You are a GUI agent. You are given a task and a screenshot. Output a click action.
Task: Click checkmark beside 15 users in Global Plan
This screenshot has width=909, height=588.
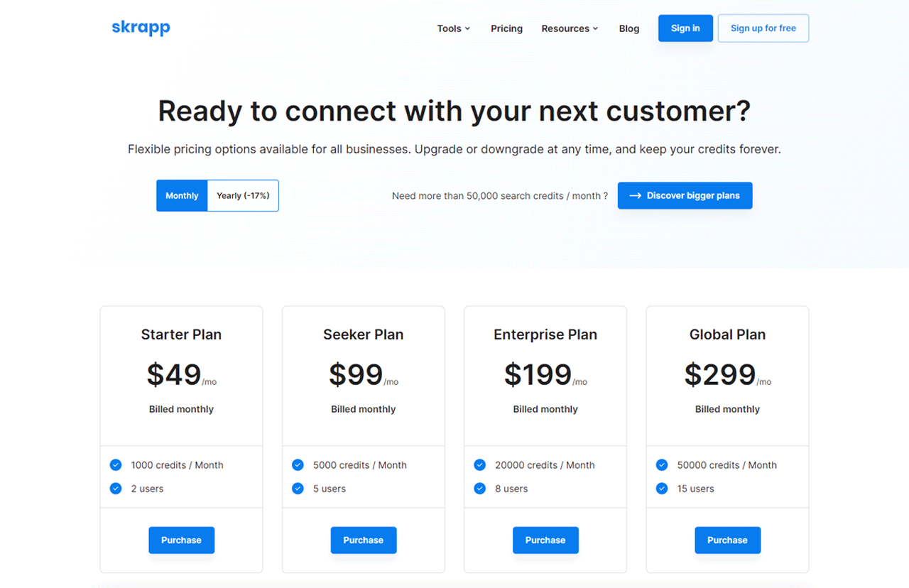tap(662, 489)
